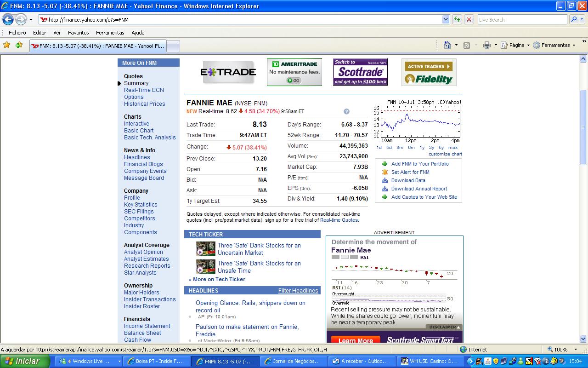Click the Windows Iniciar start button
Viewport: 588px width, 368px height.
pyautogui.click(x=25, y=361)
